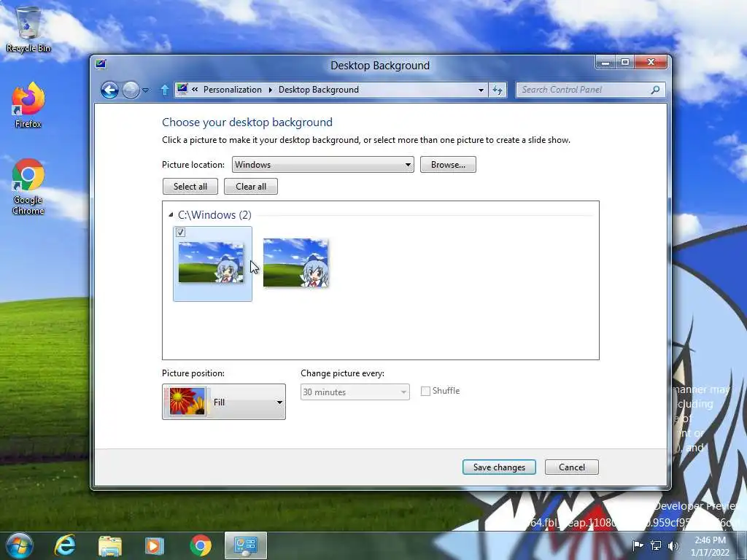Open the Recycle Bin desktop icon
The width and height of the screenshot is (747, 560).
28,29
